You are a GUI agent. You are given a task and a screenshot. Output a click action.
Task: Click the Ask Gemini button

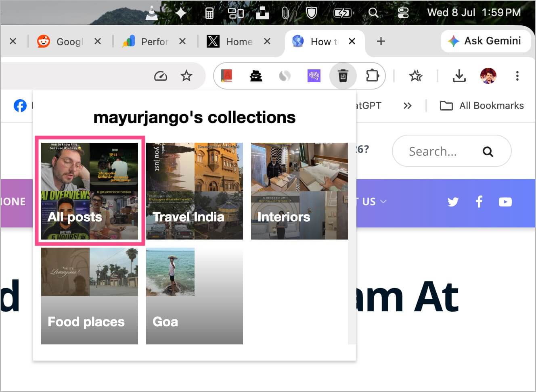[x=486, y=41]
